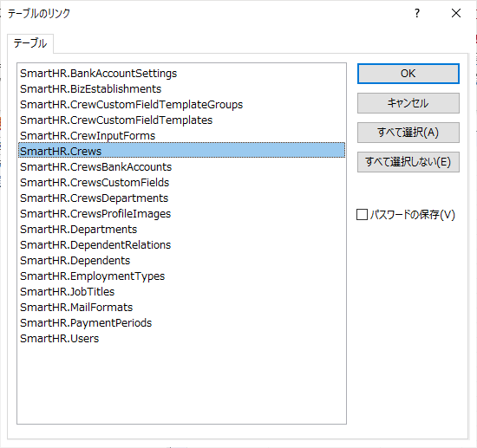Select SmartHR.Departments in list
Screen dimensions: 477x448
pyautogui.click(x=181, y=230)
